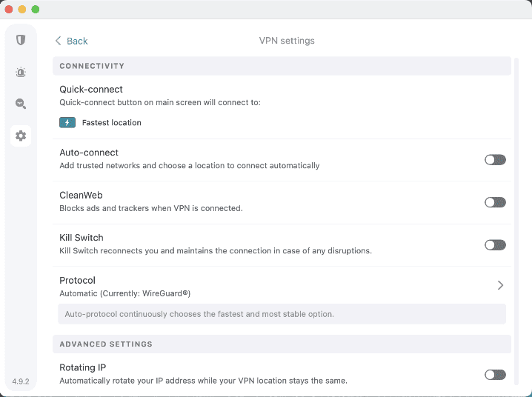Viewport: 532px width, 397px height.
Task: Click the Auto-protocol info note box
Action: 282,314
